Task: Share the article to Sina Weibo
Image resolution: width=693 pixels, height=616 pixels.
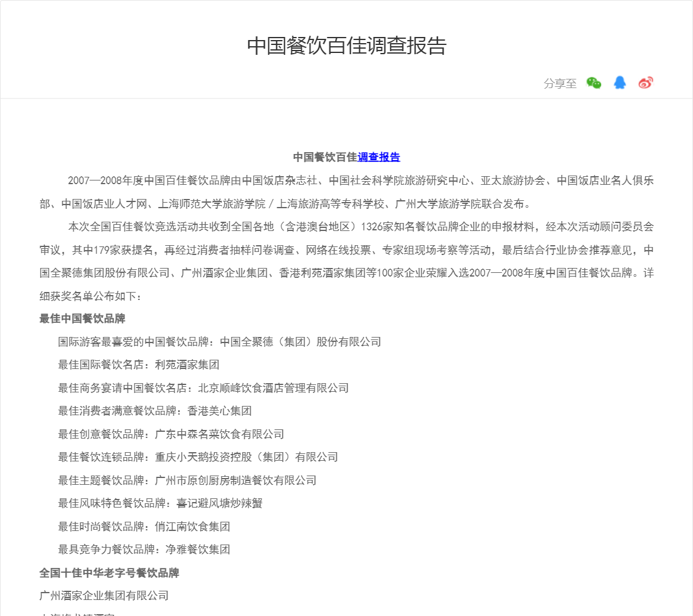Action: [645, 83]
